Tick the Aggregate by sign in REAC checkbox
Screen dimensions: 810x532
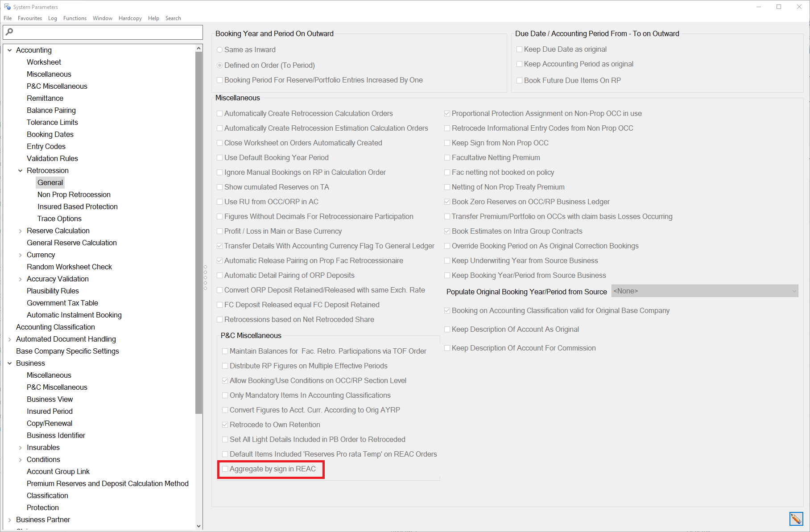click(225, 469)
